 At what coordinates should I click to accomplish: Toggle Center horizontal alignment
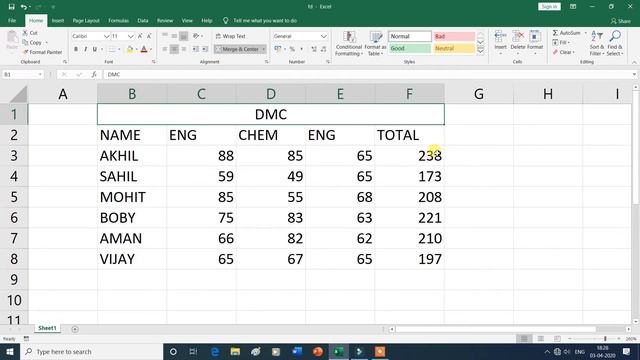tap(174, 49)
